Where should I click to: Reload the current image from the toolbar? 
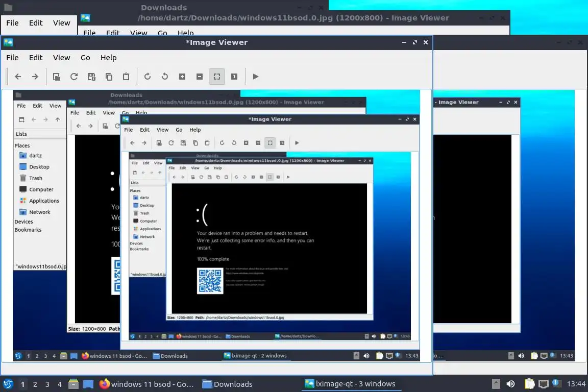tap(74, 77)
